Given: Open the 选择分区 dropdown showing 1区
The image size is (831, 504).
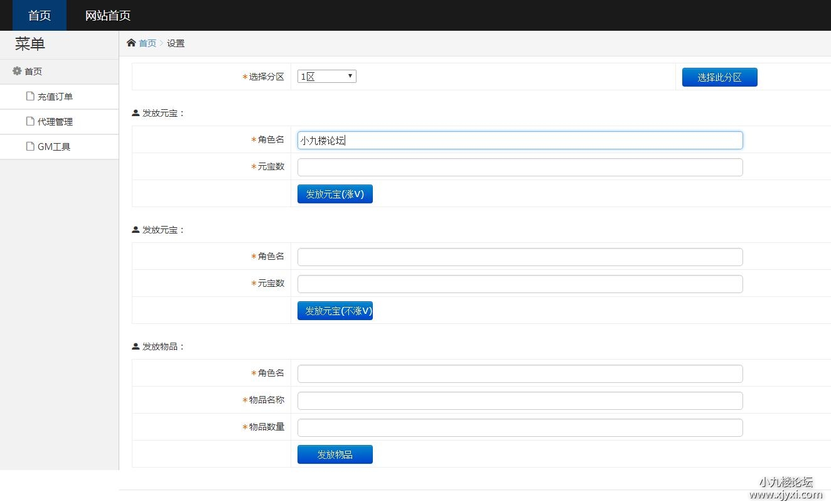Looking at the screenshot, I should [326, 77].
